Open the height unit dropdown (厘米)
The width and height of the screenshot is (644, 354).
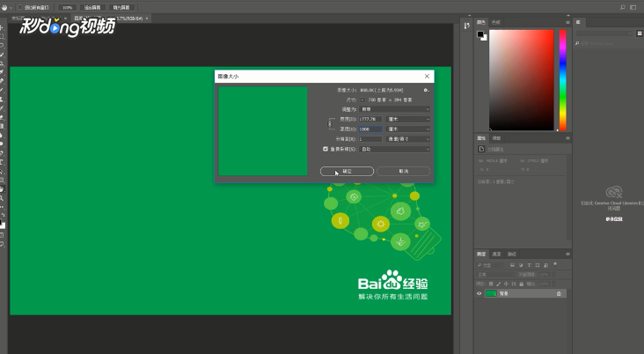coord(408,129)
